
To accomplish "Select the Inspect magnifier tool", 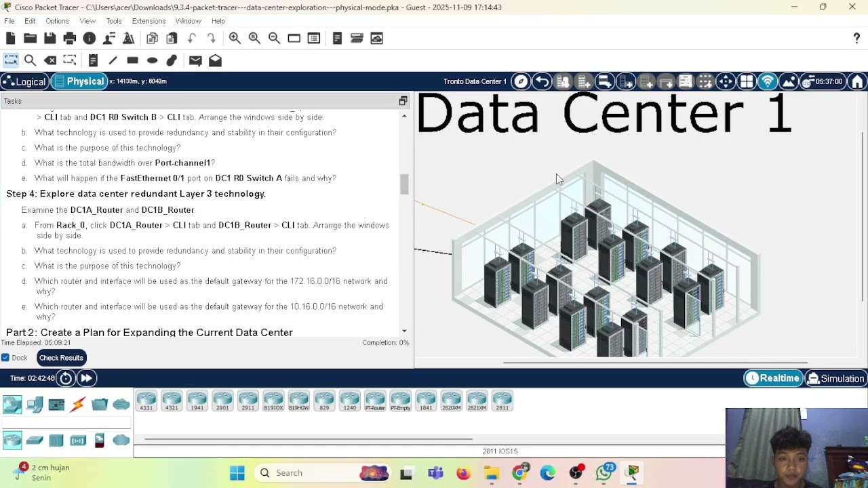I will (30, 60).
